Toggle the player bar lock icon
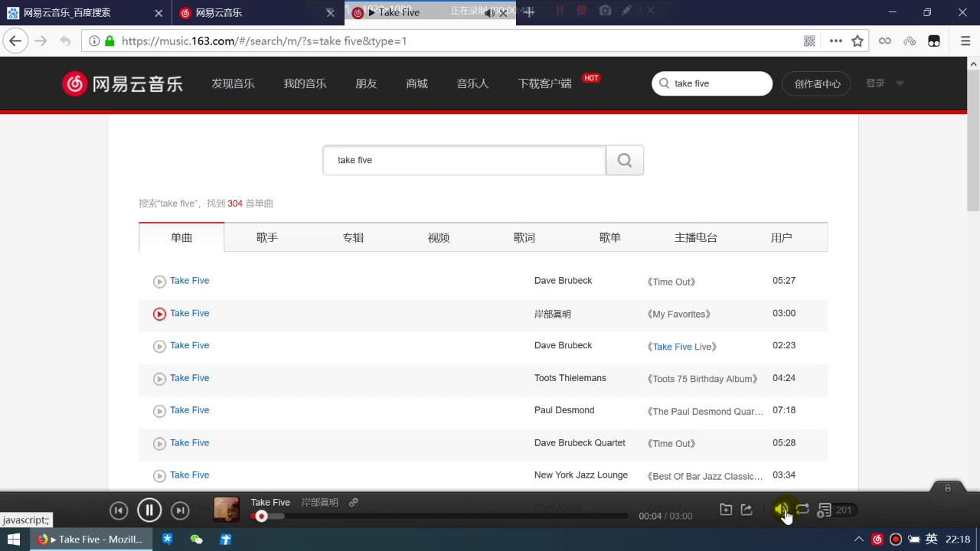980x551 pixels. point(948,488)
